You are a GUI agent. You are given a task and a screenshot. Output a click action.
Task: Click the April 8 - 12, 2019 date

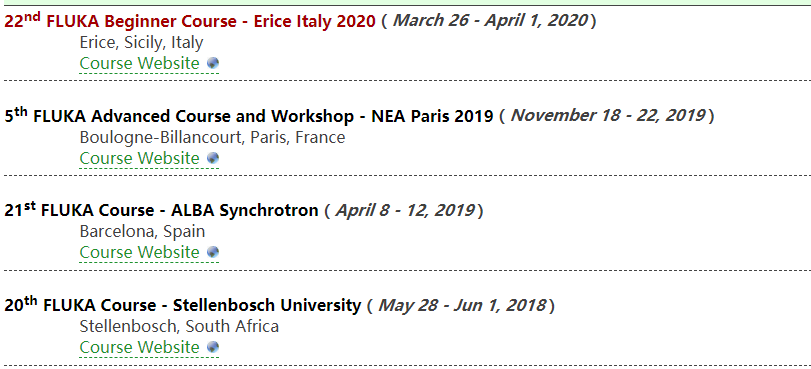[405, 210]
